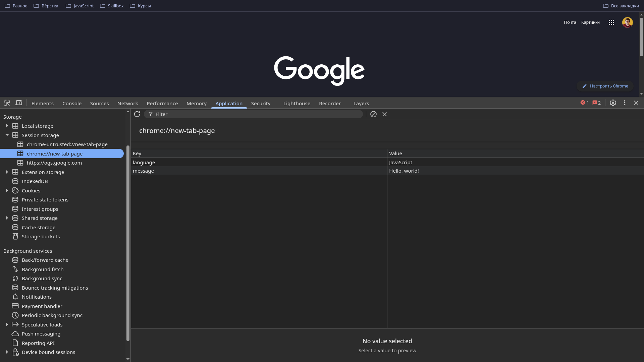Expand the Shared storage node
This screenshot has height=362, width=644.
tap(7, 218)
